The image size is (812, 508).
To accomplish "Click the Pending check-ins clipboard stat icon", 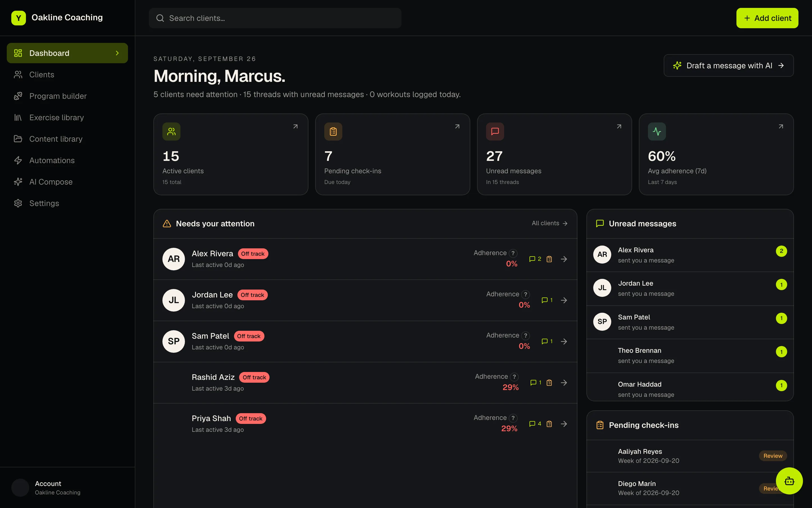I will point(333,131).
